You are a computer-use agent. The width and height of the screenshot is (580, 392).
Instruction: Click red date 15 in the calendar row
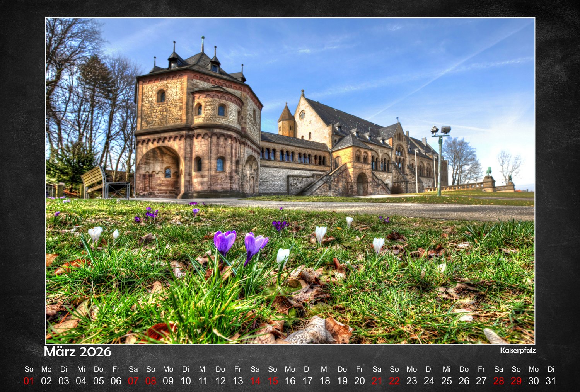pos(273,381)
